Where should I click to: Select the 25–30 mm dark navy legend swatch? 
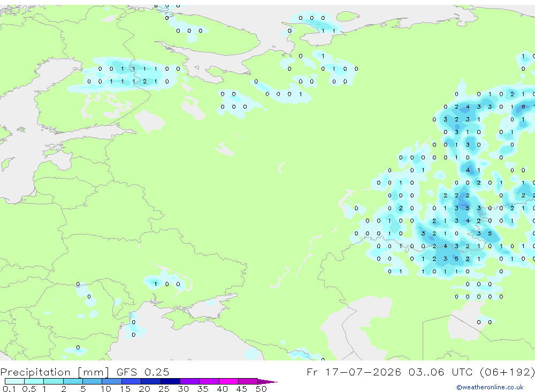click(x=170, y=381)
